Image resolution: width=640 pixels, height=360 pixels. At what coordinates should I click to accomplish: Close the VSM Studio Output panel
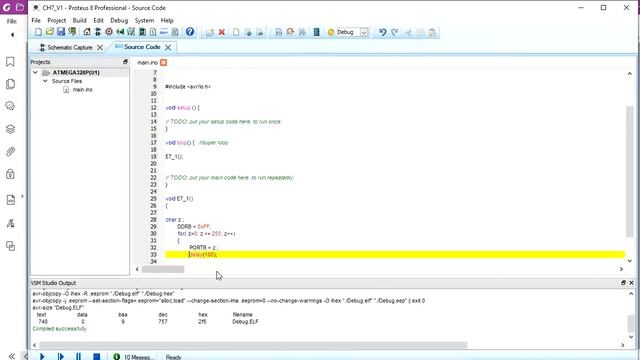631,282
